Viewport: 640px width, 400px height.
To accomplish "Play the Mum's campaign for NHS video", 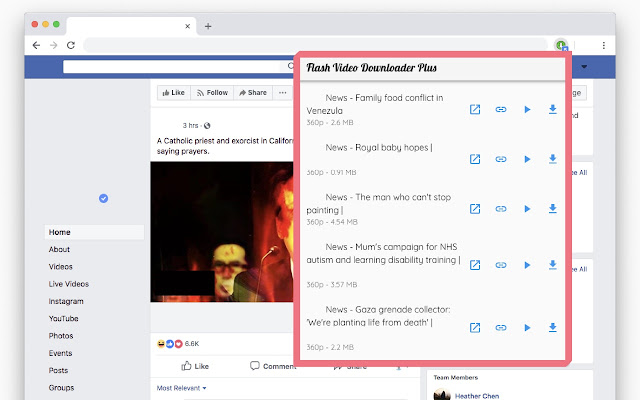I will tap(527, 265).
